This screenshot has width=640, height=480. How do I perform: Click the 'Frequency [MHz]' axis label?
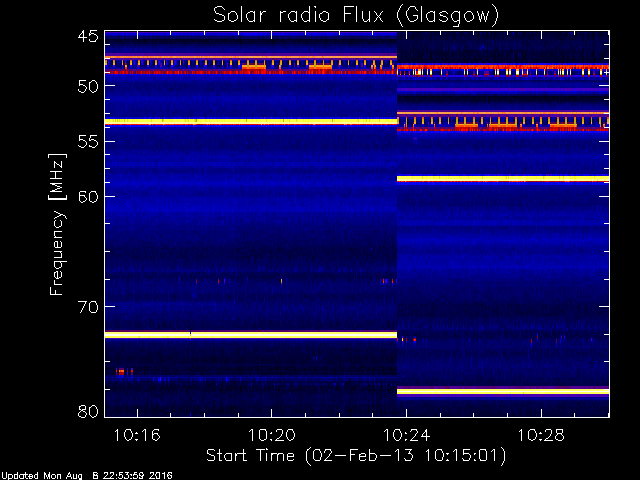pos(57,224)
